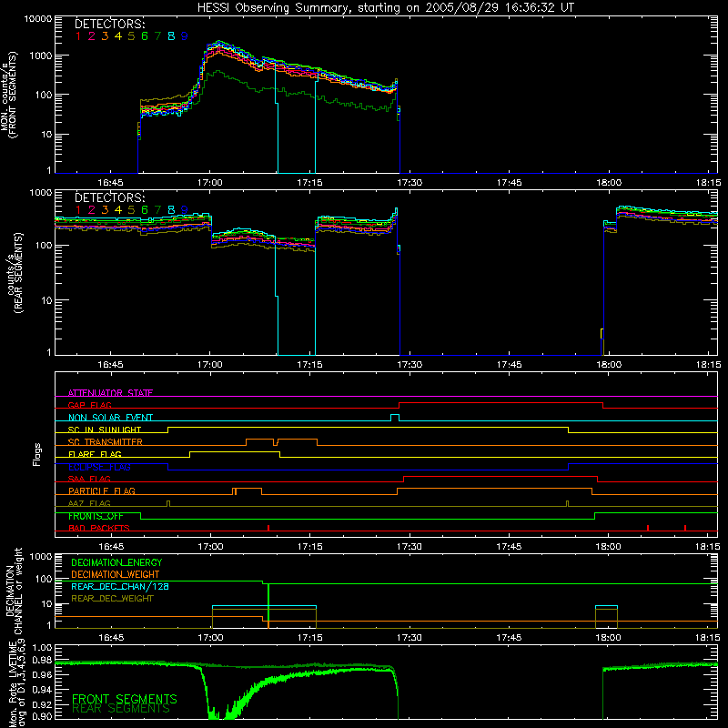Click 10000 tick on front segments y-axis

coord(37,19)
